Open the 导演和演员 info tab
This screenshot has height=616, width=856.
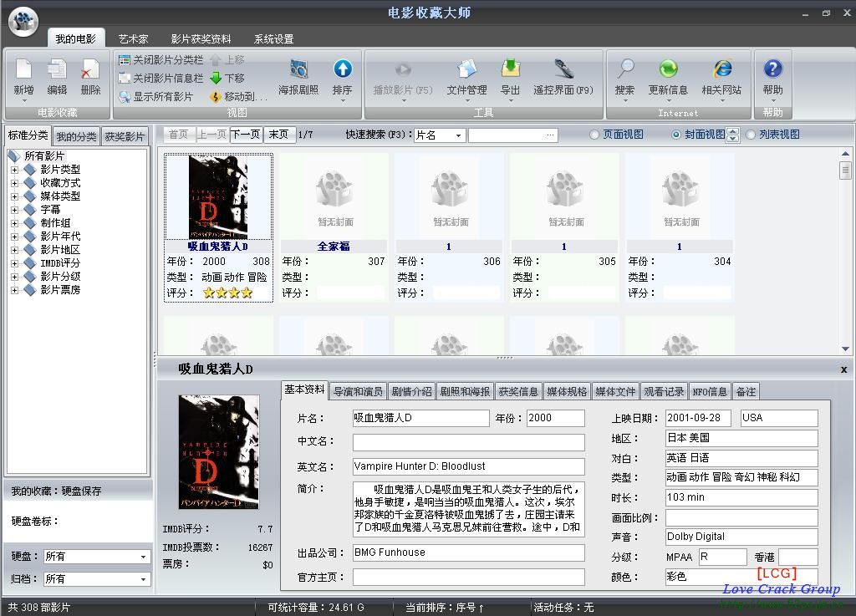point(358,391)
